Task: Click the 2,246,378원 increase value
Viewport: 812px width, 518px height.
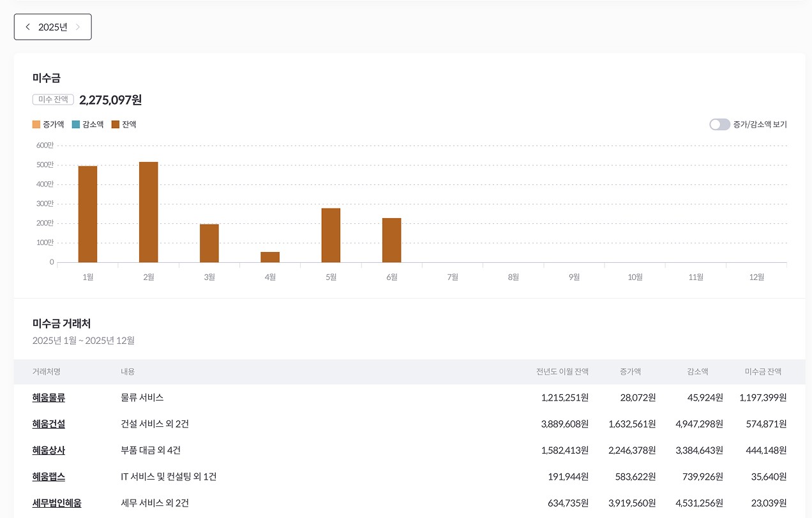Action: pyautogui.click(x=632, y=450)
